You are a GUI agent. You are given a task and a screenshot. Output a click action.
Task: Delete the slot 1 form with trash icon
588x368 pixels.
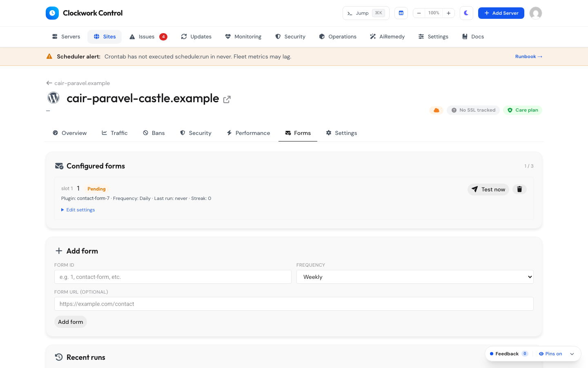pos(519,189)
